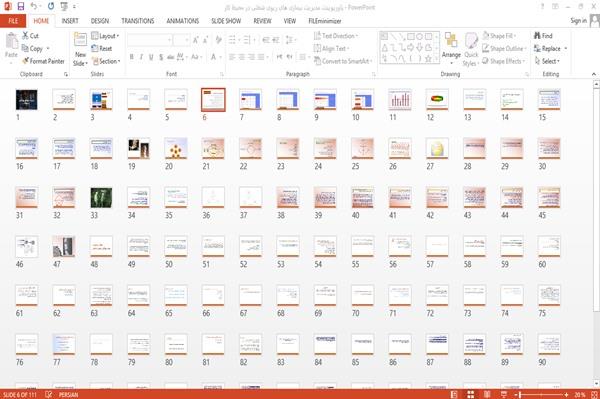
Task: Click zoom out minus button
Action: [x=515, y=394]
